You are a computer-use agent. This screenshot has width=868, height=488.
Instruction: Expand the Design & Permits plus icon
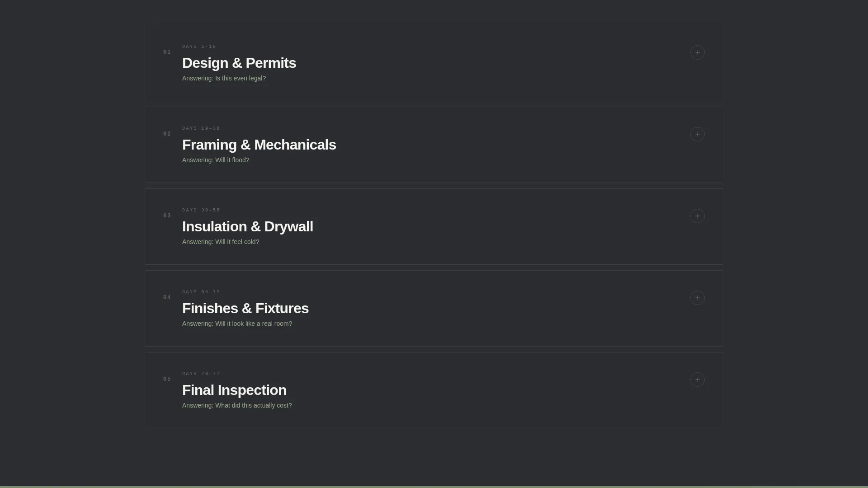[697, 52]
